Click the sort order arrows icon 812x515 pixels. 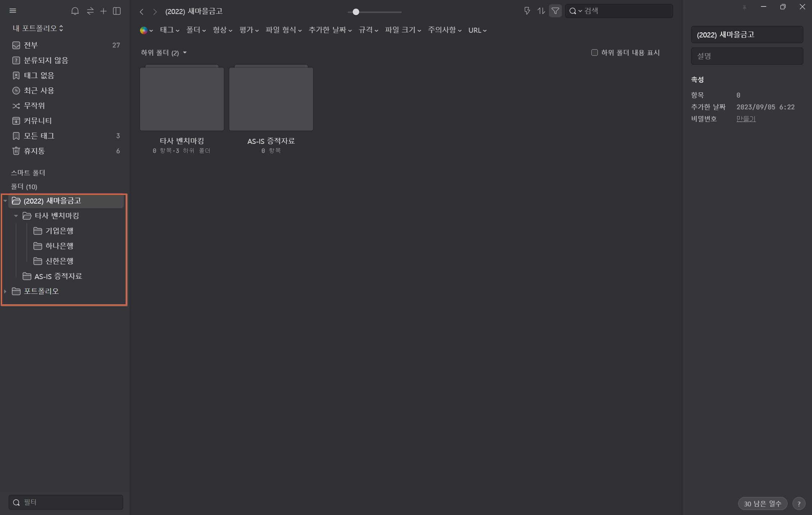tap(541, 11)
